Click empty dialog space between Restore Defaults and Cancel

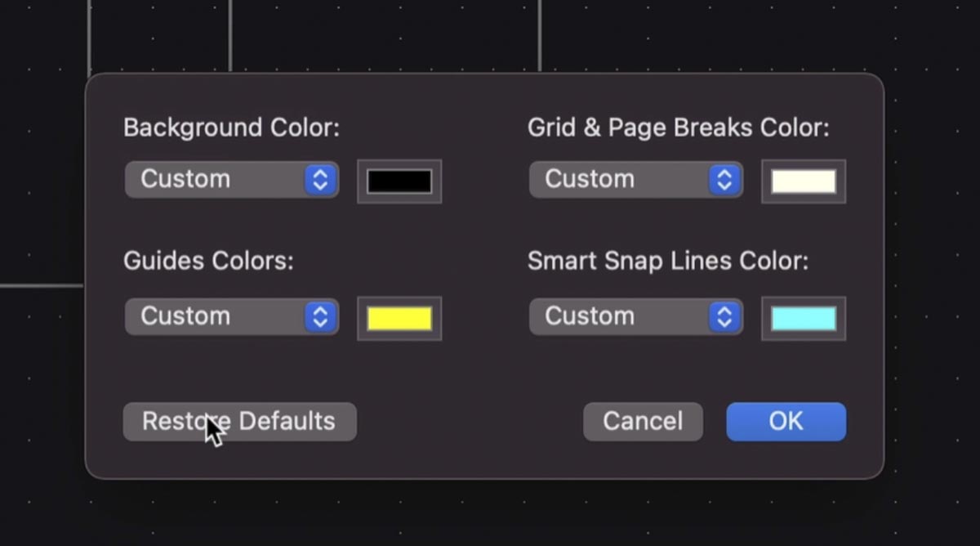click(x=470, y=422)
